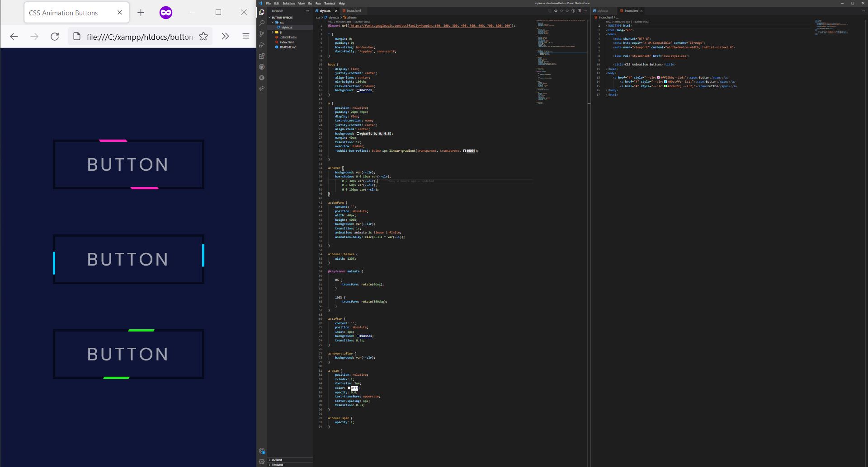
Task: Open Manage gear in VS Code activity bar
Action: point(262,462)
